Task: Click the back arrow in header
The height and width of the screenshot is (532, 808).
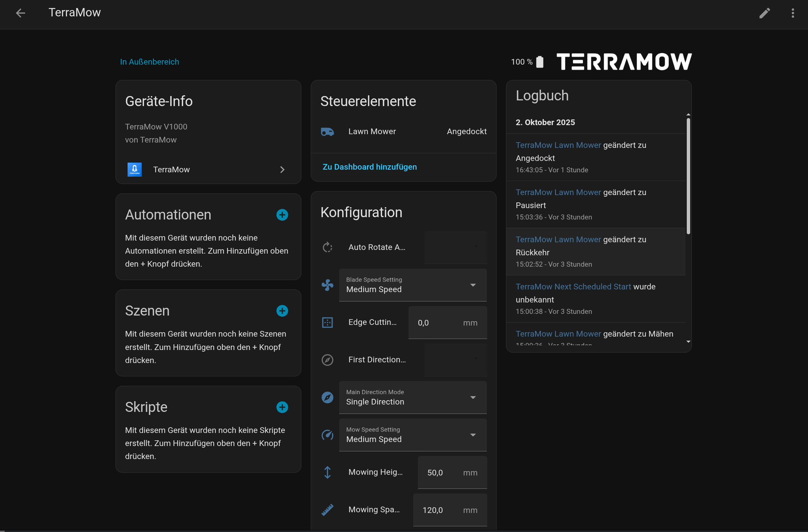Action: click(20, 13)
